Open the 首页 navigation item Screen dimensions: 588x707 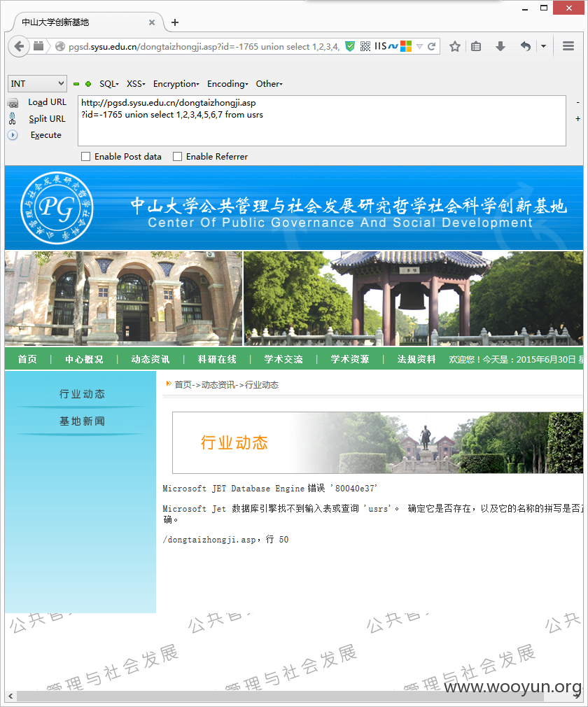[27, 359]
